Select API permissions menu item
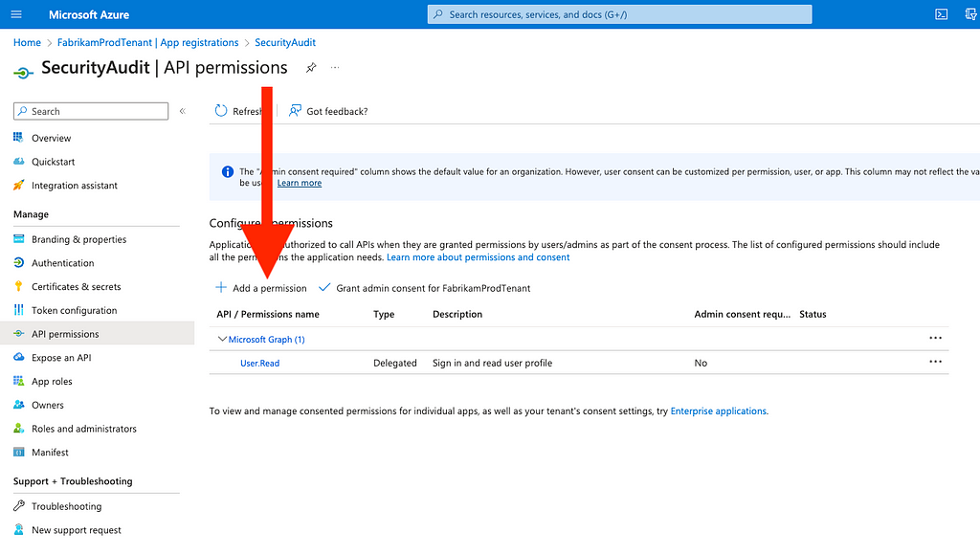Image resolution: width=980 pixels, height=555 pixels. pyautogui.click(x=98, y=334)
